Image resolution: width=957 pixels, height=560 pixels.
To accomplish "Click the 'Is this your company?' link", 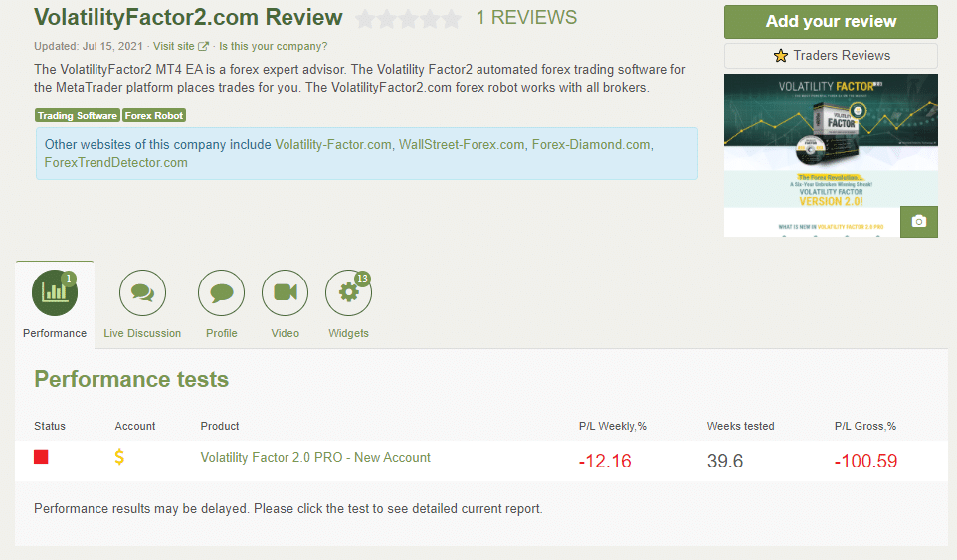I will pyautogui.click(x=273, y=46).
